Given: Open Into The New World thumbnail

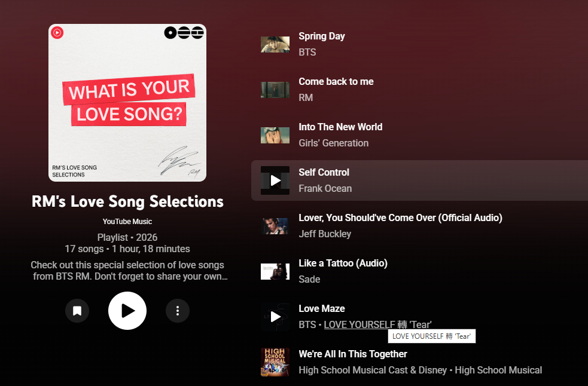Looking at the screenshot, I should [275, 135].
